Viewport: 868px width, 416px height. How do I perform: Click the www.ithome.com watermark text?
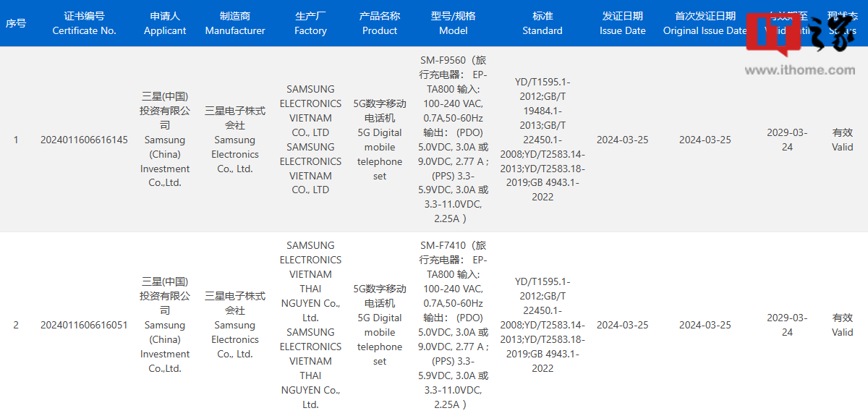coord(799,70)
